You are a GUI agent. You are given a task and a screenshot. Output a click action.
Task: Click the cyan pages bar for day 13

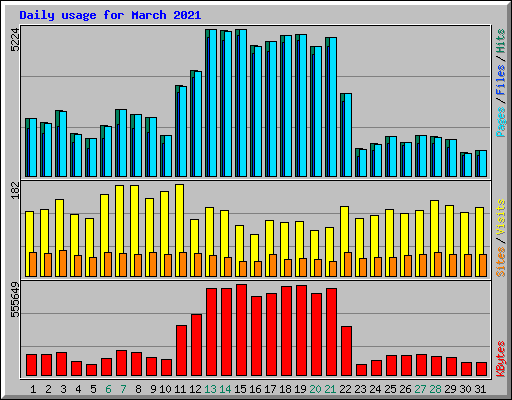pos(213,103)
